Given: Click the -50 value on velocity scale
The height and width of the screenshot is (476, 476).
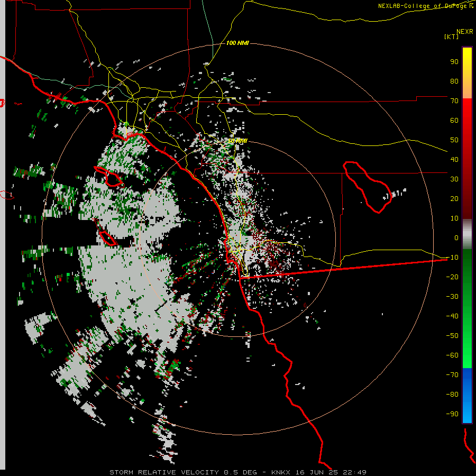Looking at the screenshot, I should coord(452,335).
